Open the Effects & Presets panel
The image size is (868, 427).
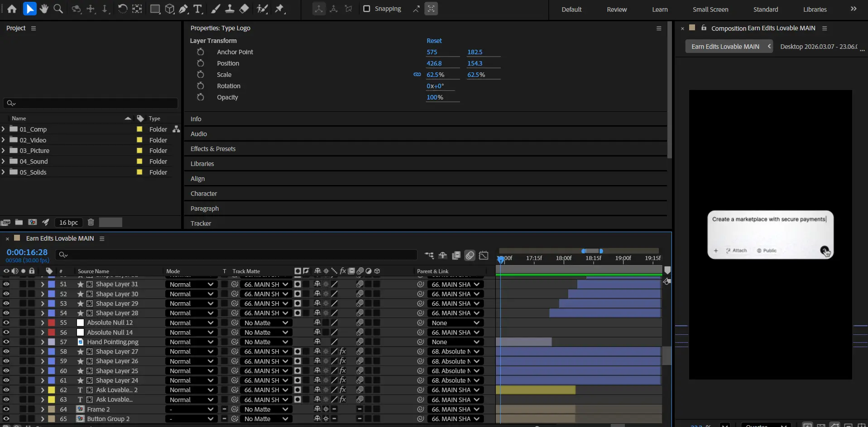[x=213, y=149]
